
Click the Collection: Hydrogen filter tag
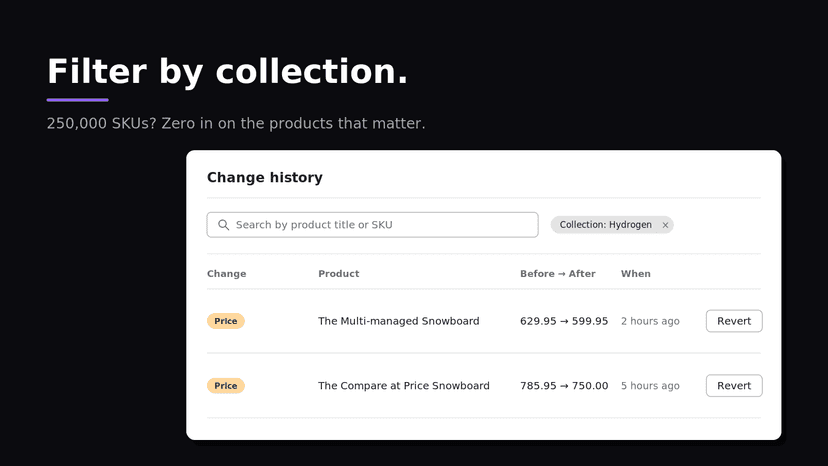pyautogui.click(x=612, y=225)
